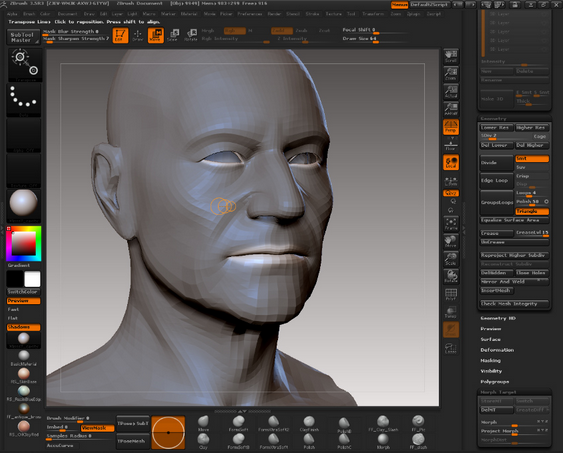Click the Check Mesh Integrity button
The width and height of the screenshot is (563, 453).
click(514, 304)
